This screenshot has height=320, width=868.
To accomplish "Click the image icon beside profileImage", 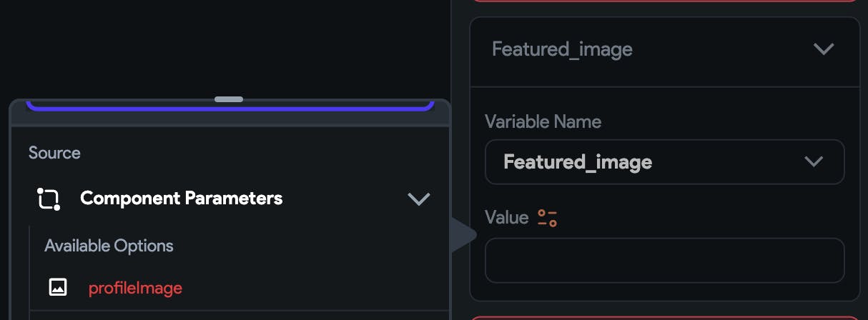I will point(57,288).
